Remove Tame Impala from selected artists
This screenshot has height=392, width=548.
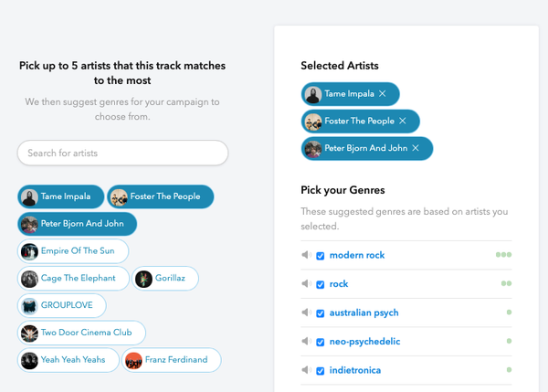[x=383, y=94]
